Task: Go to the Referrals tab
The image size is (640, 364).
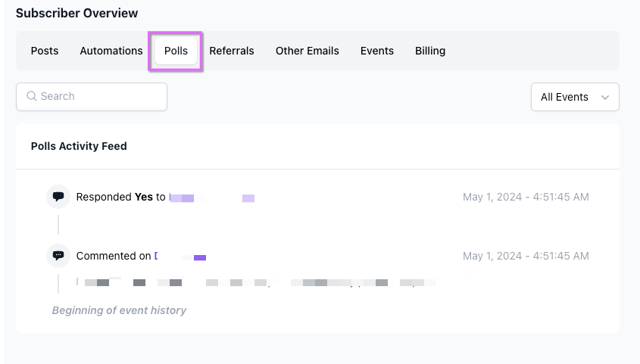Action: pos(232,51)
